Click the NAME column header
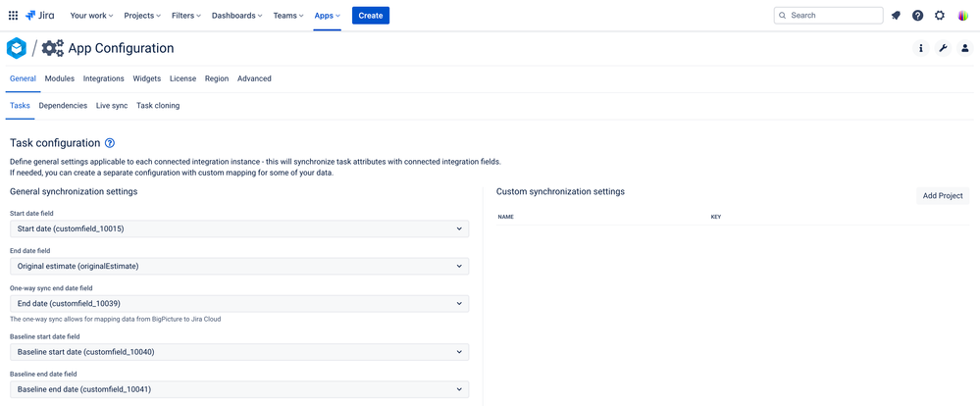The image size is (980, 406). click(505, 217)
